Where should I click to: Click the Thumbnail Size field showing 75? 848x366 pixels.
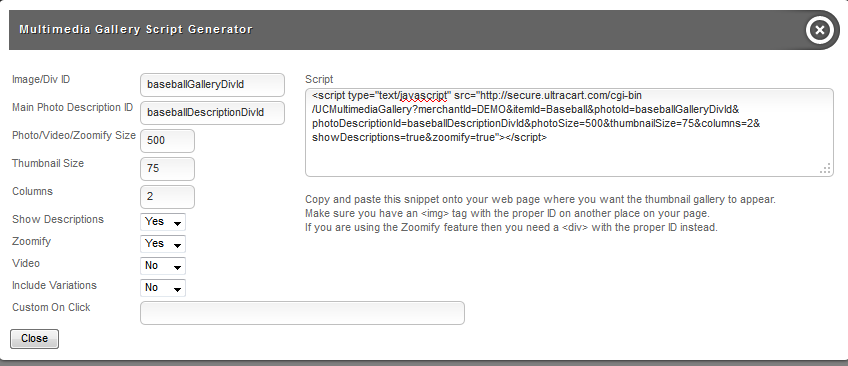pos(167,169)
